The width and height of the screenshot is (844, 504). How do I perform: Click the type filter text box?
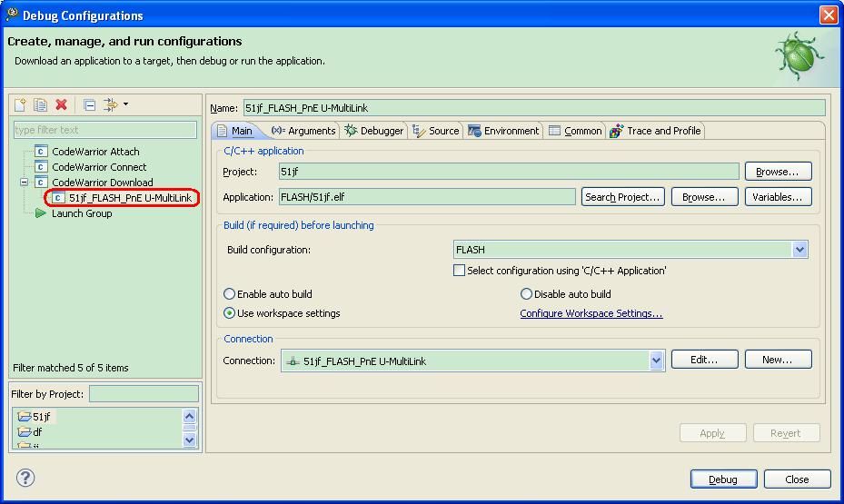point(105,130)
